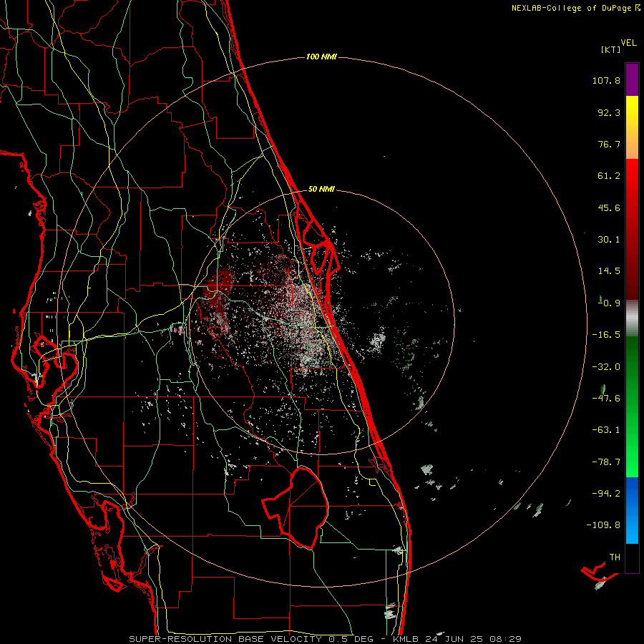The image size is (644, 644).
Task: Click the 45.6 scale label
Action: (609, 208)
